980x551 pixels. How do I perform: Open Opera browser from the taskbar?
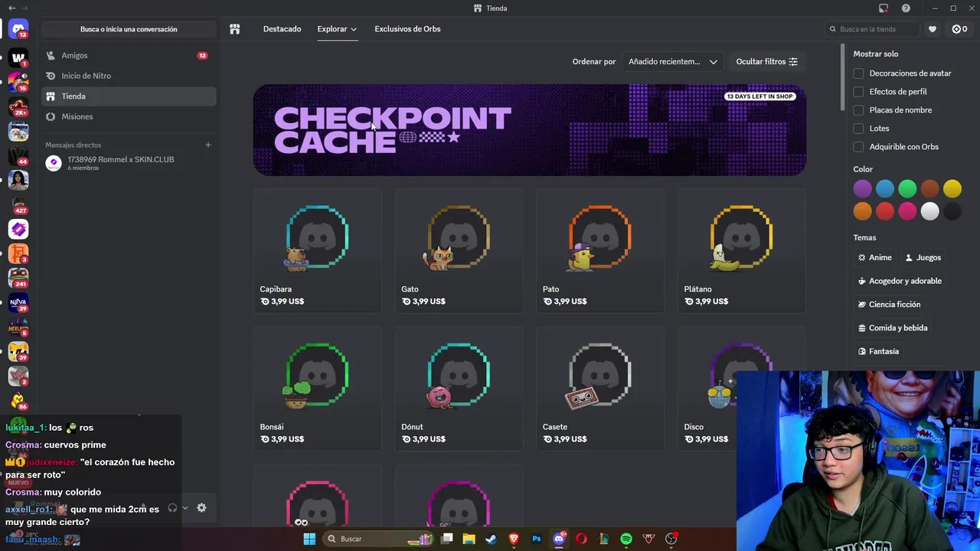point(581,539)
